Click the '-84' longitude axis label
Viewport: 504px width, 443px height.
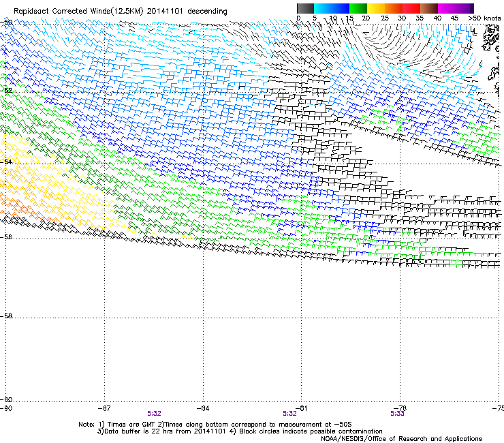[203, 408]
